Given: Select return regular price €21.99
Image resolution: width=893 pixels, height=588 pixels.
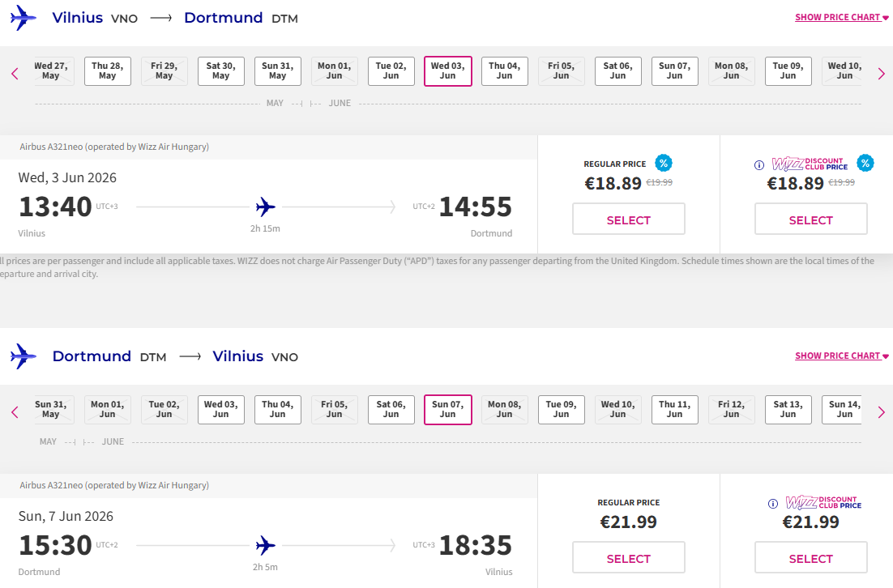Looking at the screenshot, I should (x=629, y=558).
